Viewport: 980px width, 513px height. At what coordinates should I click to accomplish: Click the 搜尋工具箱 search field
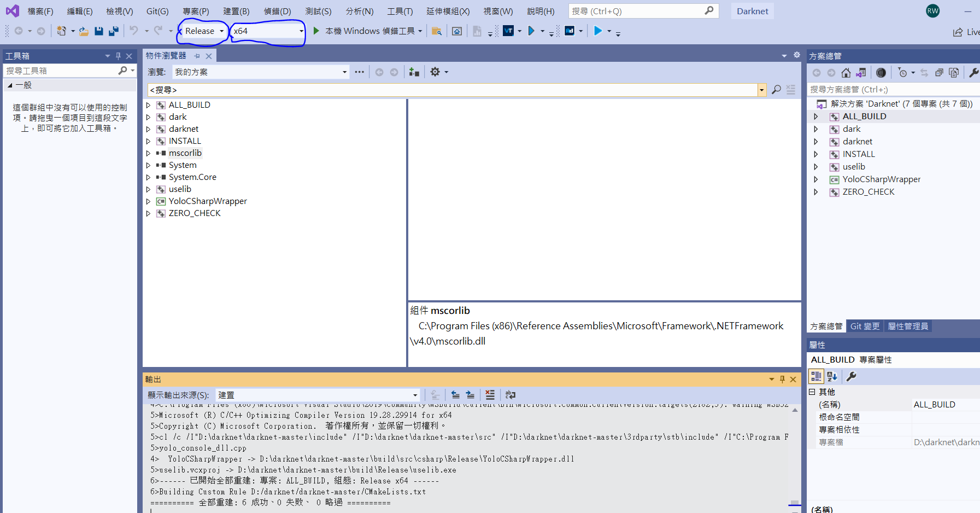coord(60,71)
